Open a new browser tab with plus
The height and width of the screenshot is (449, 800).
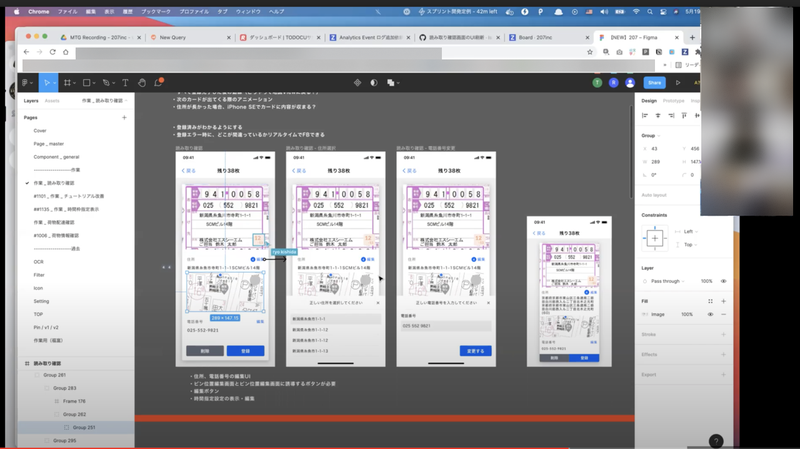[x=692, y=37]
